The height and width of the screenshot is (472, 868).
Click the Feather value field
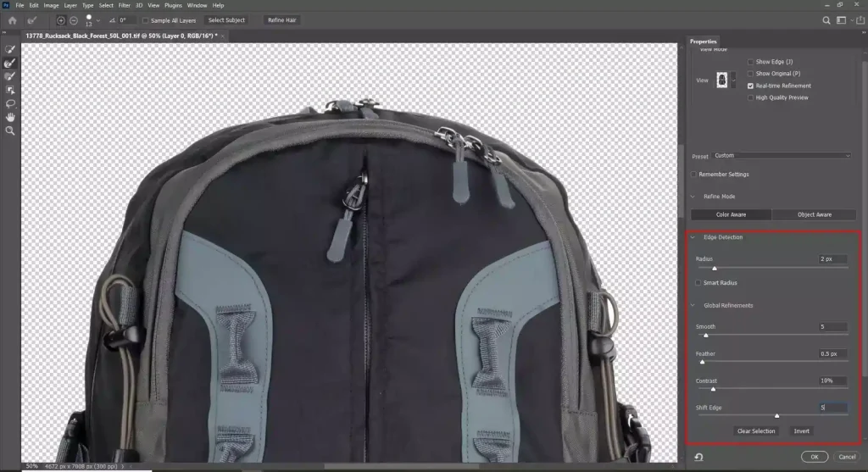(x=832, y=353)
